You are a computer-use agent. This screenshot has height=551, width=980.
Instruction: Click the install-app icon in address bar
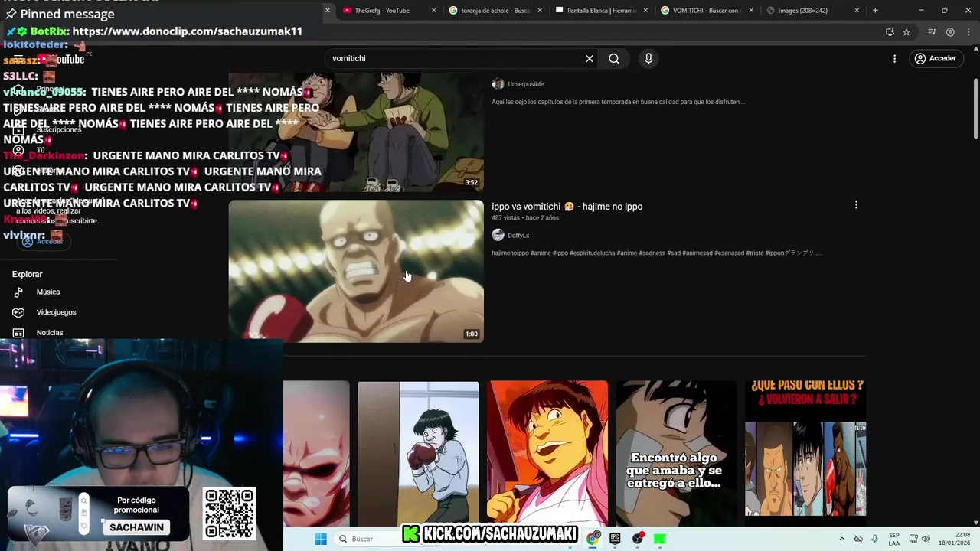coord(890,32)
